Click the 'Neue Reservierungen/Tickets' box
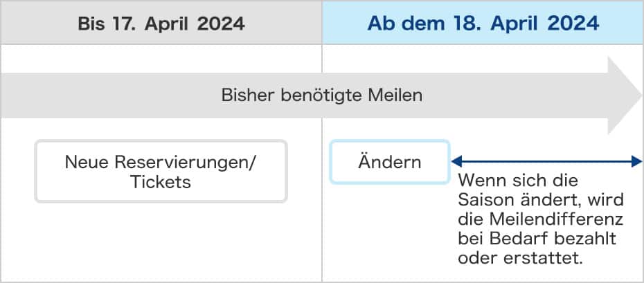 coord(161,172)
